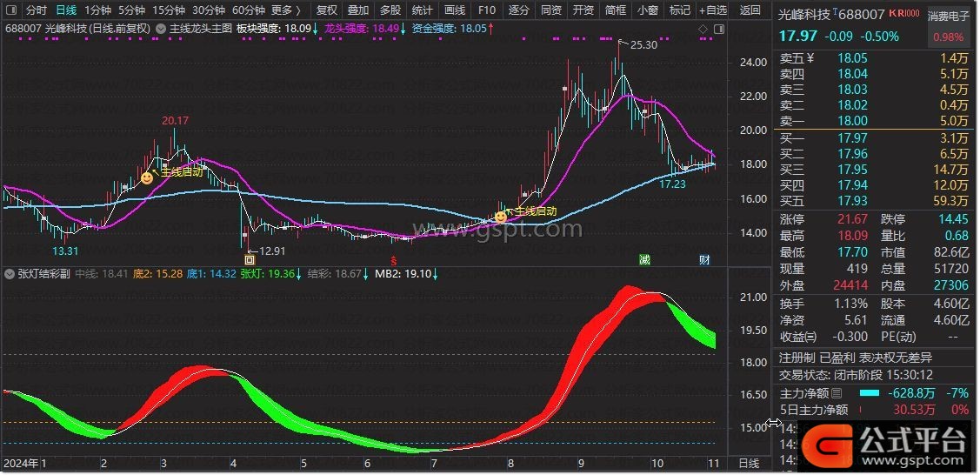This screenshot has height=475, width=980.
Task: Toggle the 叠加 overlay option
Action: point(358,10)
